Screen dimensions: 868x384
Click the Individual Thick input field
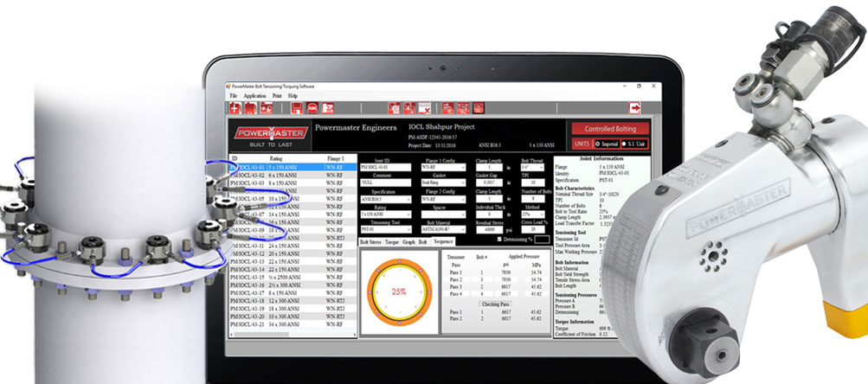coord(489,214)
